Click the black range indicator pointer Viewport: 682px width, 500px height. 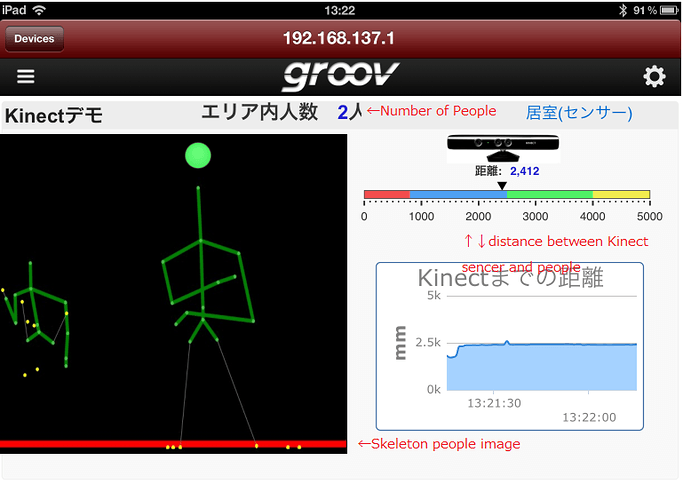click(502, 186)
